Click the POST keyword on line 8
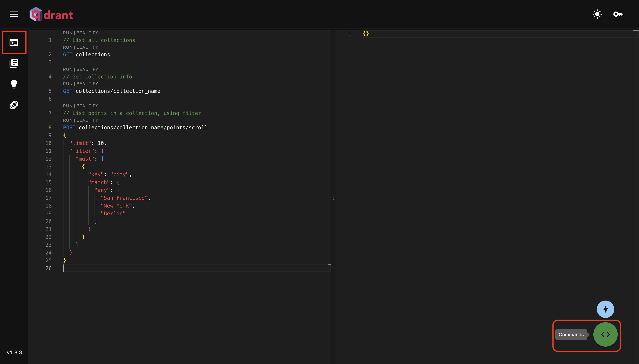The image size is (639, 364). pyautogui.click(x=69, y=128)
